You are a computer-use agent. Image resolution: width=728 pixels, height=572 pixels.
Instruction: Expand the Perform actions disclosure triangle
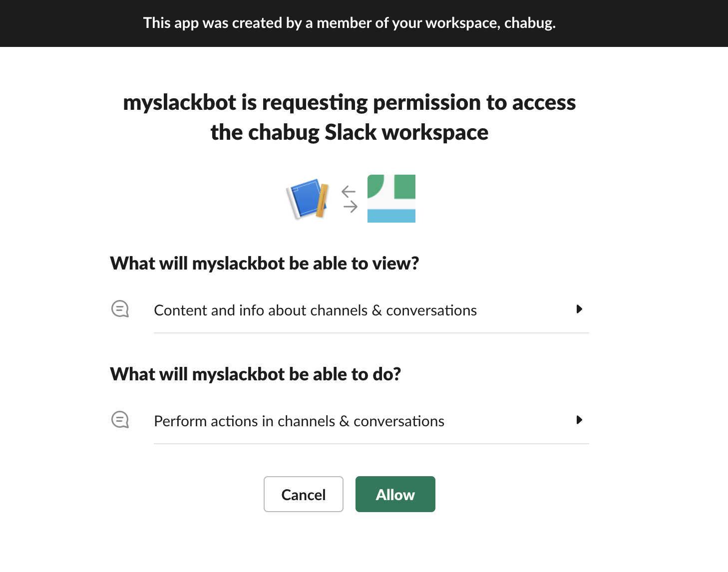click(579, 420)
